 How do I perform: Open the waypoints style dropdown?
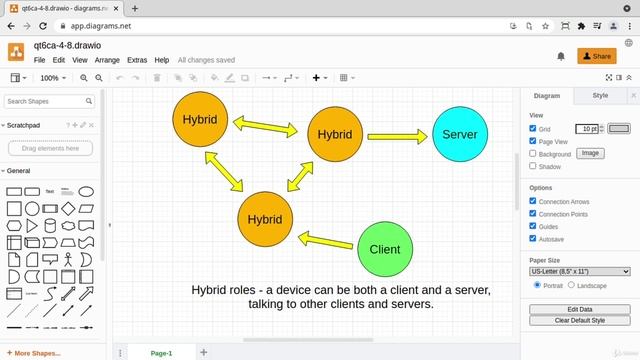coord(291,78)
